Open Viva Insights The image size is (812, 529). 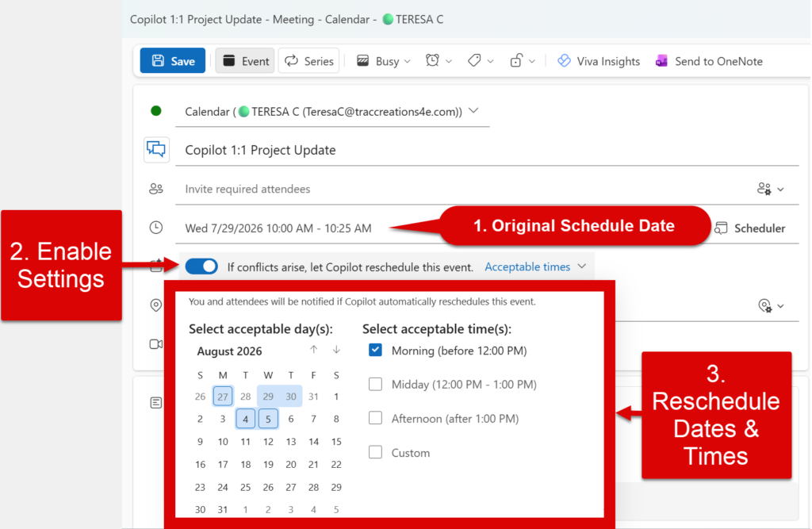click(599, 61)
